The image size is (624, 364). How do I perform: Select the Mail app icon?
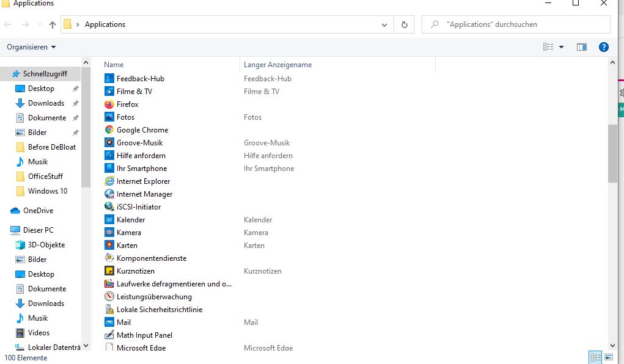(x=109, y=322)
